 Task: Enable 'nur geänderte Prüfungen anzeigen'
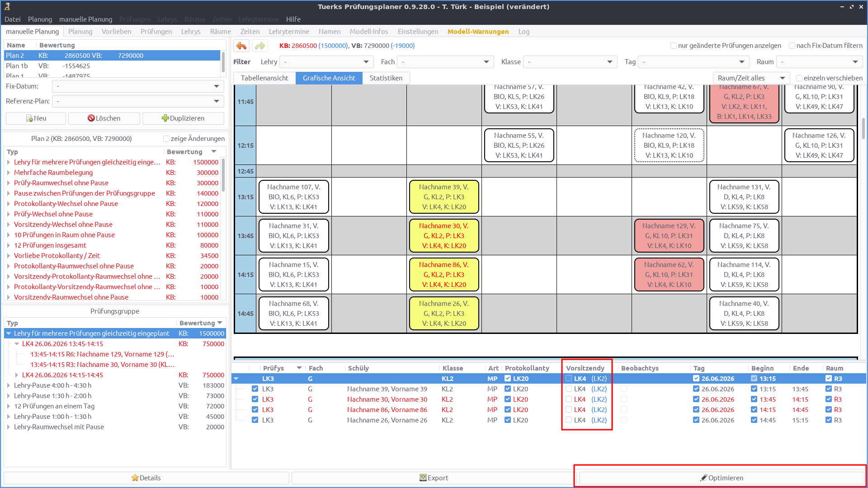[x=674, y=46]
